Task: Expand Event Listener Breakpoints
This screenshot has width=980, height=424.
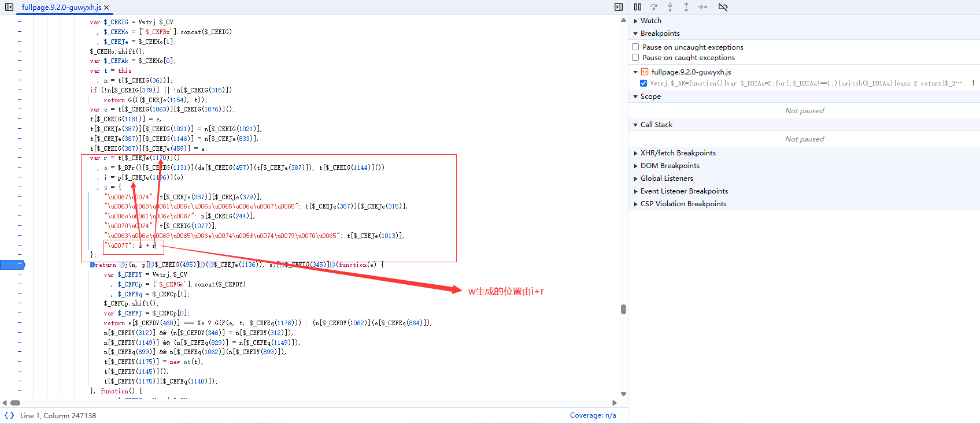Action: point(636,191)
